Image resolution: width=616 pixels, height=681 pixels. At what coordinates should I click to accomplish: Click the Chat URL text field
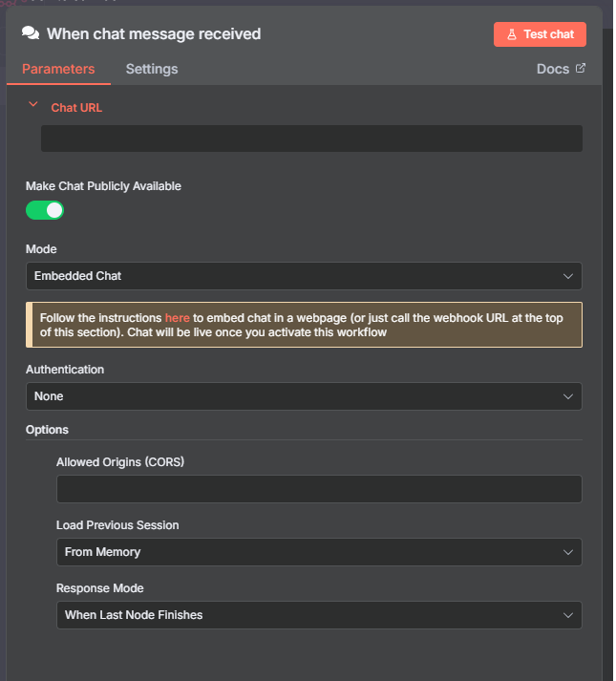point(311,138)
